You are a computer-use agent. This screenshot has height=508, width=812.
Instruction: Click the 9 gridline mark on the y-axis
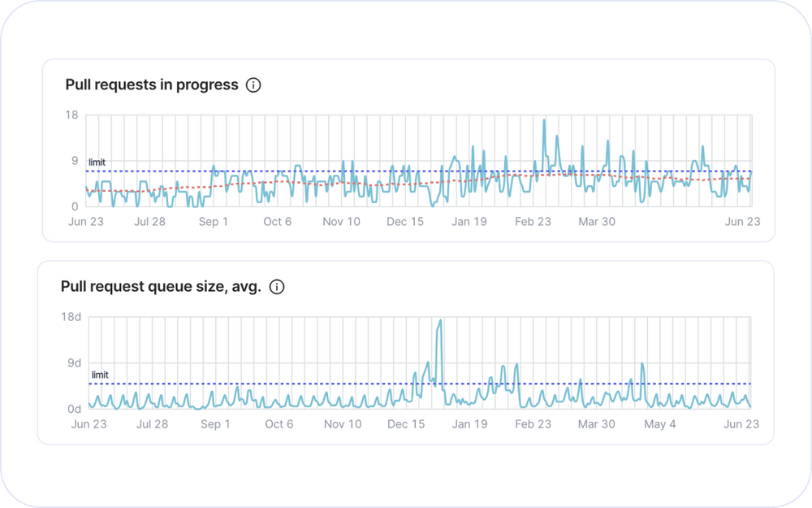[76, 160]
